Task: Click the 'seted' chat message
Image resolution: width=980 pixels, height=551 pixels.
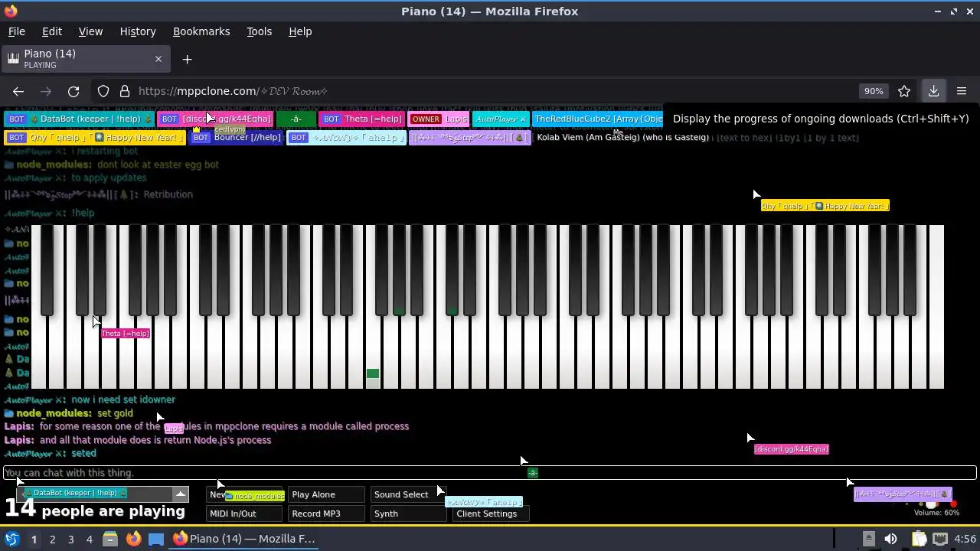Action: [x=83, y=454]
